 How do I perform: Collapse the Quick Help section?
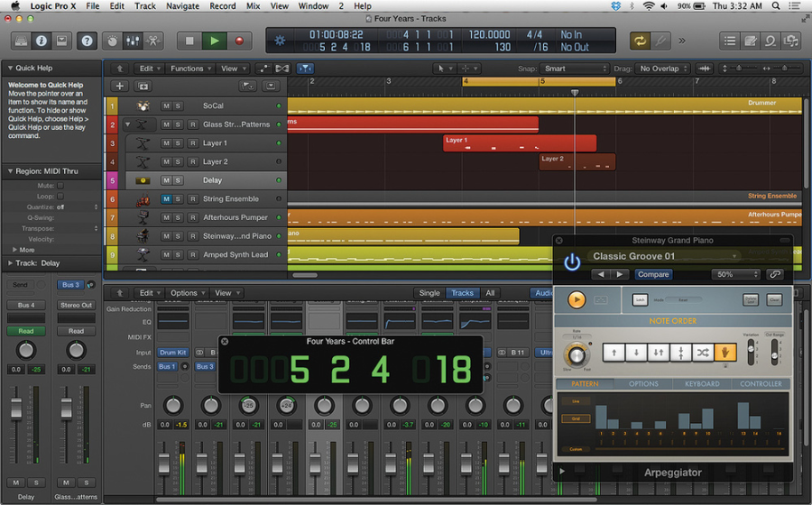[x=9, y=68]
